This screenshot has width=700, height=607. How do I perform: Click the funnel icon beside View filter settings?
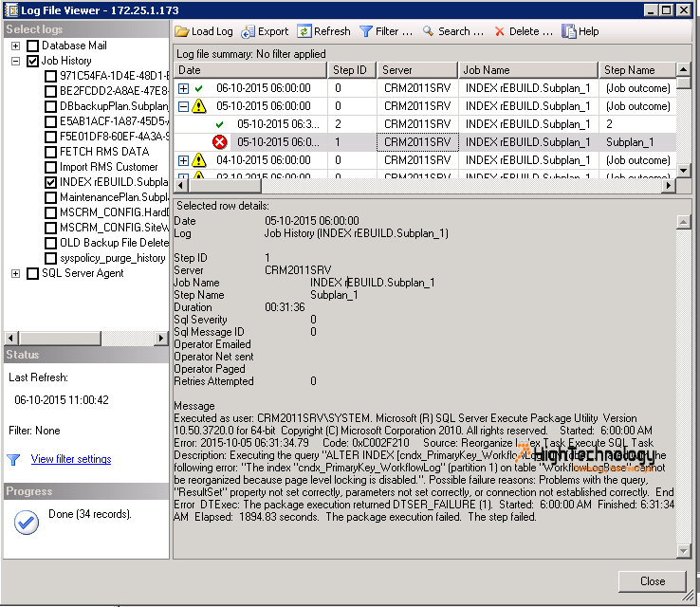click(x=14, y=459)
